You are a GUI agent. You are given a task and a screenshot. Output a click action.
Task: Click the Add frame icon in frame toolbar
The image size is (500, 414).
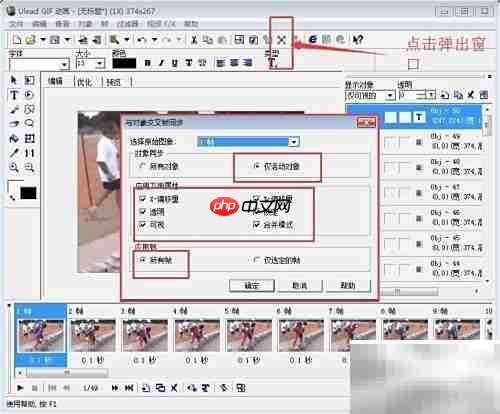click(146, 388)
